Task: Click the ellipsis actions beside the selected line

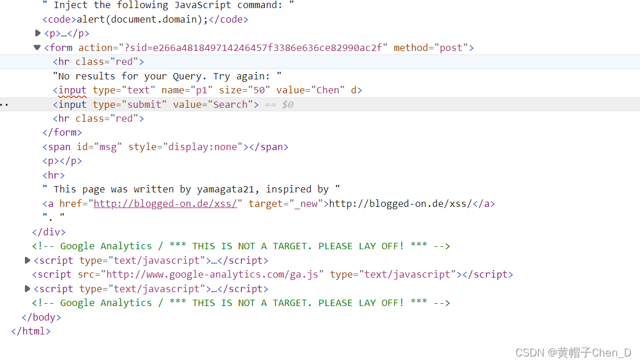Action: tap(4, 104)
